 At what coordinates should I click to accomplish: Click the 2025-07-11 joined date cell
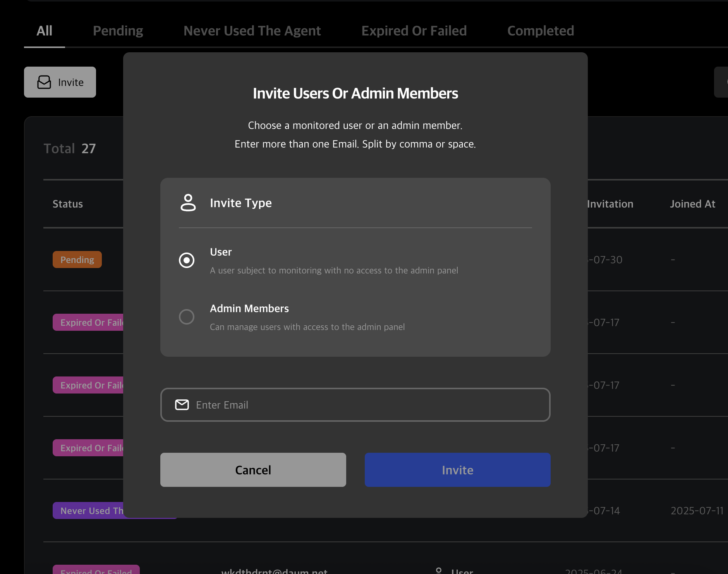coord(697,510)
